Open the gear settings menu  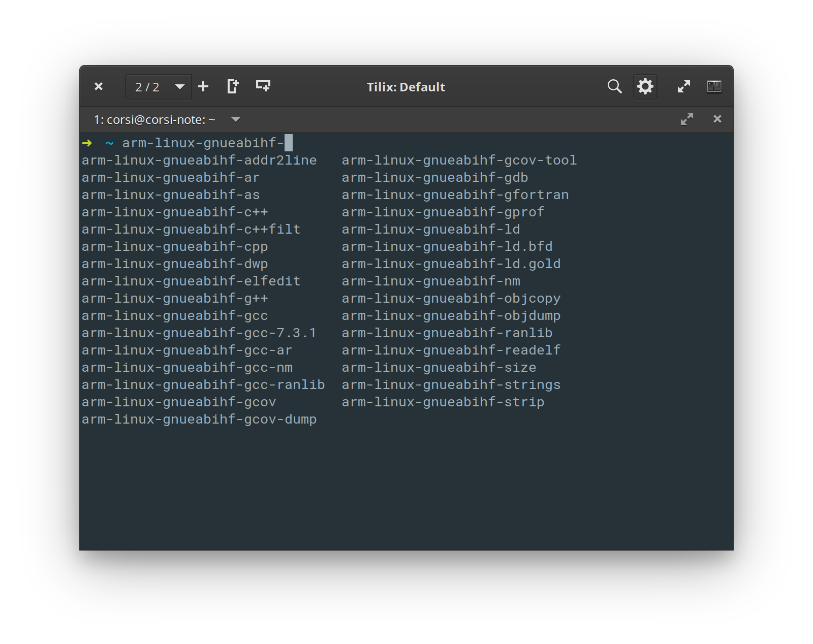point(645,87)
